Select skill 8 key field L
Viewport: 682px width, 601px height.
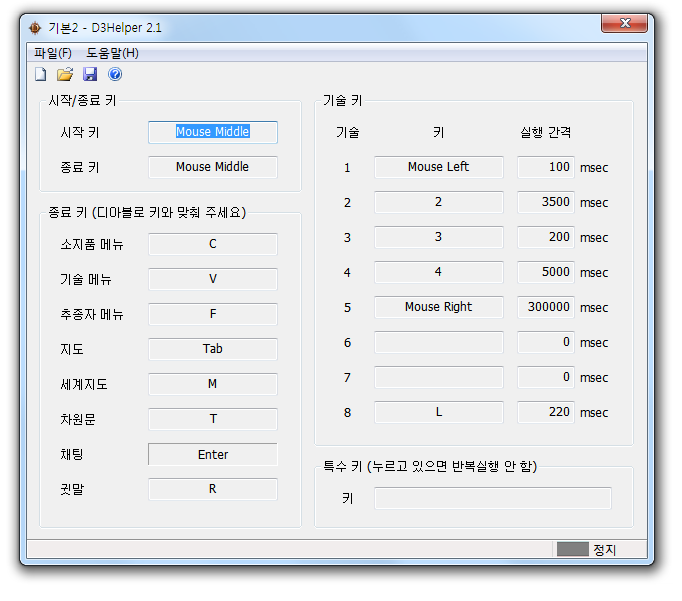(x=439, y=412)
